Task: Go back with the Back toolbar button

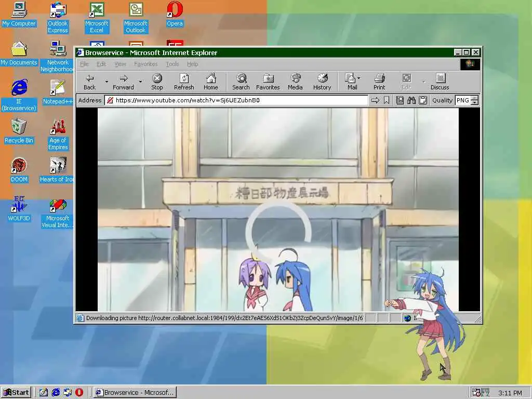Action: tap(89, 82)
